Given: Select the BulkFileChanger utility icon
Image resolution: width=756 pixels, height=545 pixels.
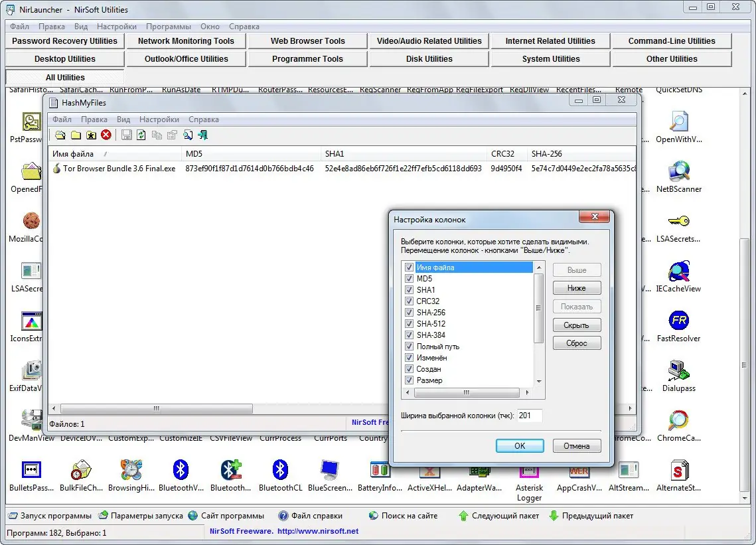Looking at the screenshot, I should pos(81,470).
